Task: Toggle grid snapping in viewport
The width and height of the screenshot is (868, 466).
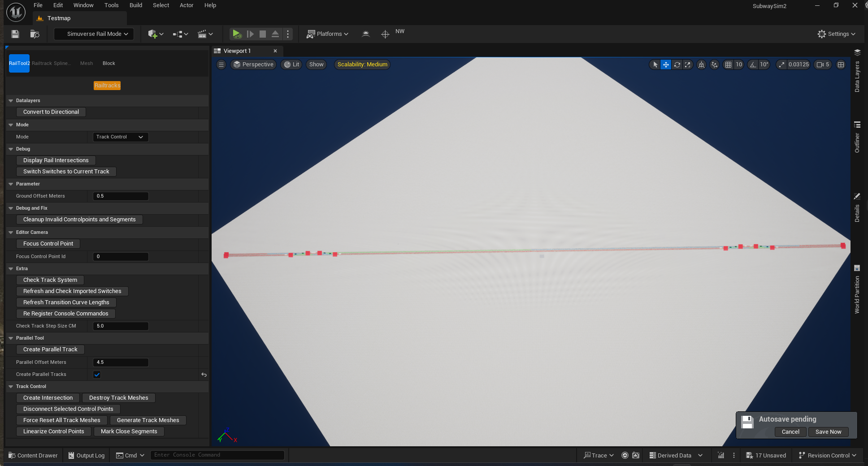Action: tap(729, 65)
